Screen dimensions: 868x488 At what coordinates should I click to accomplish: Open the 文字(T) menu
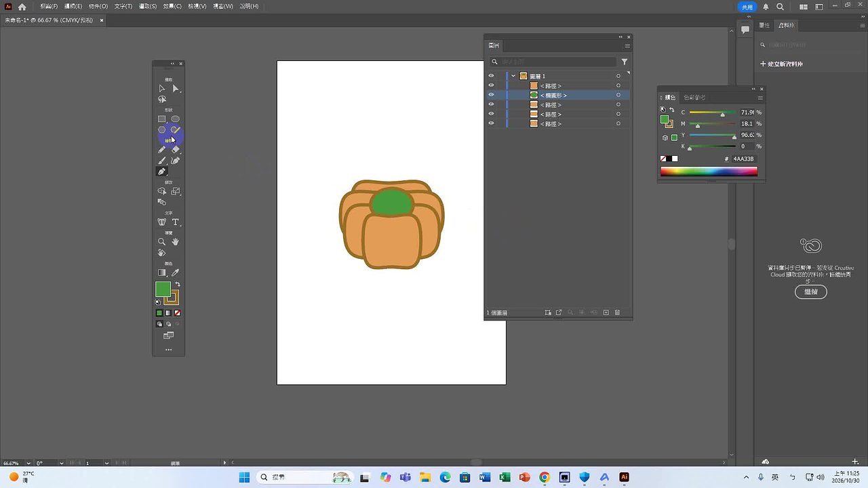[123, 6]
